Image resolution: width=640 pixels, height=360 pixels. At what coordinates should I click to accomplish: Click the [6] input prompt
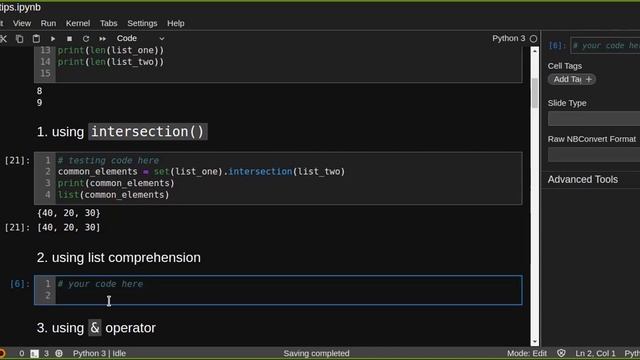point(20,284)
